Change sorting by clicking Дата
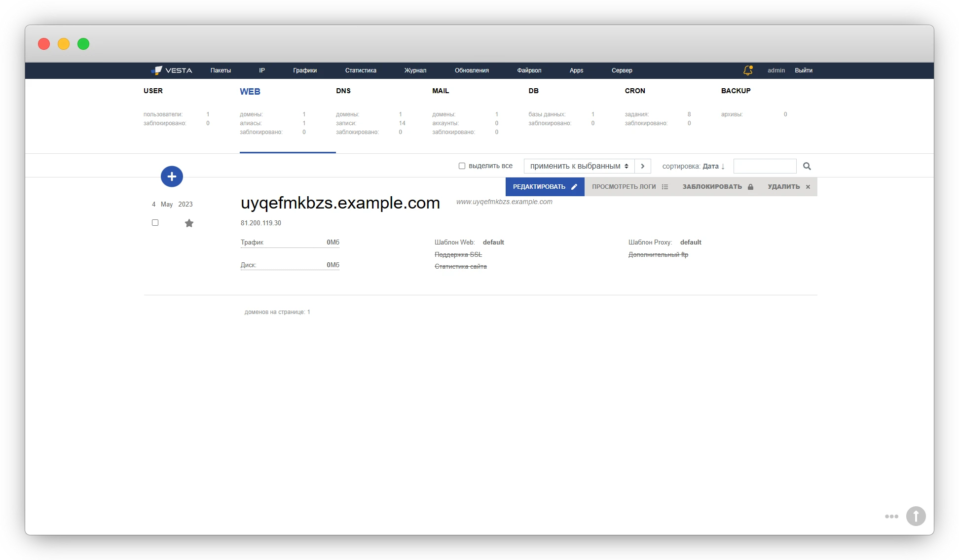959x560 pixels. [x=711, y=166]
